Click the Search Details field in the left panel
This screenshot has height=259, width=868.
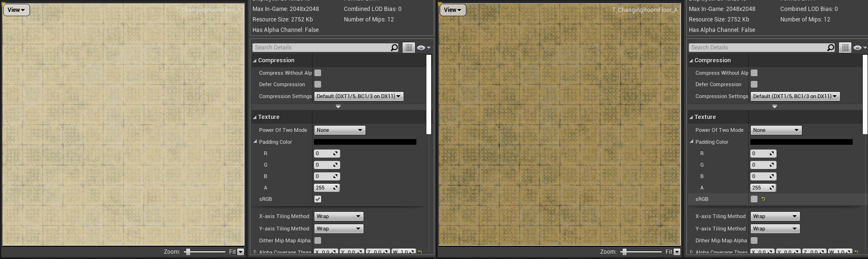click(x=322, y=48)
